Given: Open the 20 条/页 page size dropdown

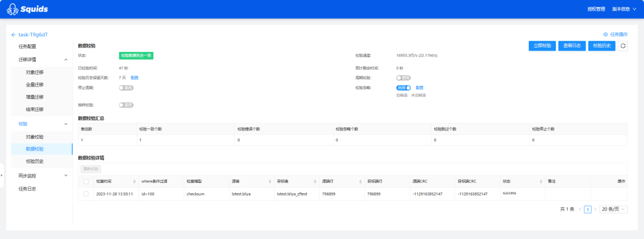Looking at the screenshot, I should point(614,209).
